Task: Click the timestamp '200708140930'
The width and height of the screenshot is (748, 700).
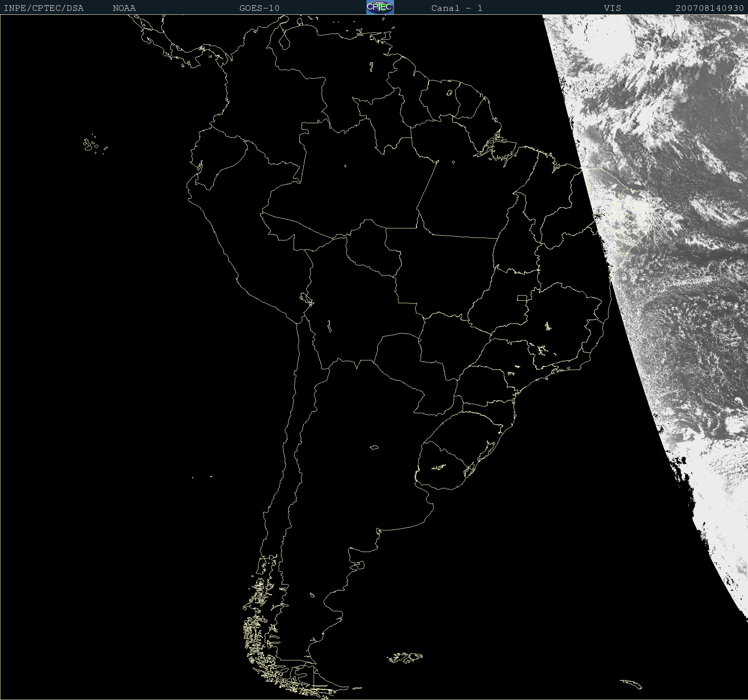Action: click(x=710, y=8)
